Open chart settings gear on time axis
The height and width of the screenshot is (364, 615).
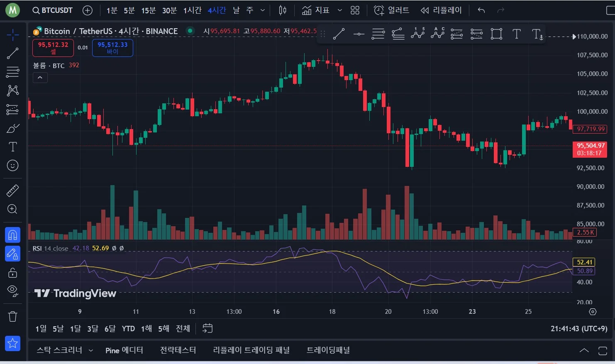[593, 312]
